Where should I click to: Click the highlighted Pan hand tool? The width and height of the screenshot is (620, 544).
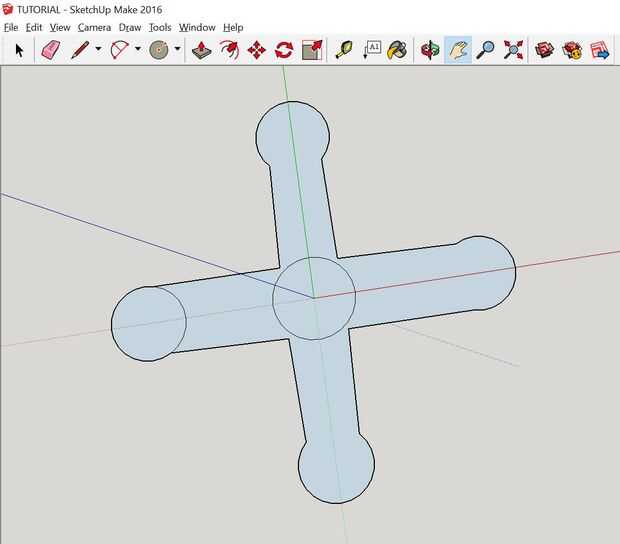click(458, 50)
